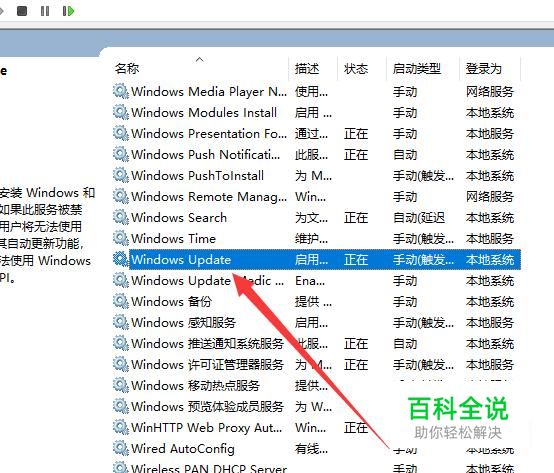The height and width of the screenshot is (473, 554).
Task: Click gear icon beside Windows Search
Action: (121, 218)
